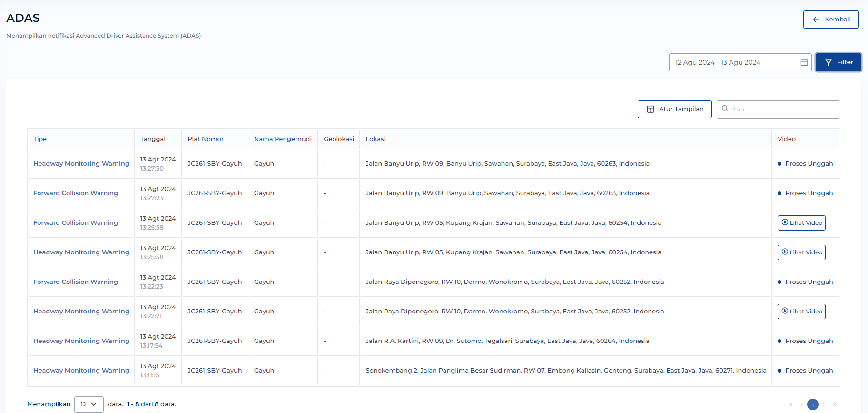Screen dimensions: 868x413
Task: Click the previous page chevron
Action: [802, 405]
